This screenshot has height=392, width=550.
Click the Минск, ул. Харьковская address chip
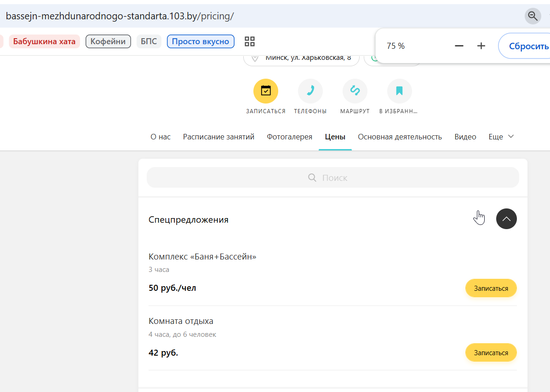(301, 58)
